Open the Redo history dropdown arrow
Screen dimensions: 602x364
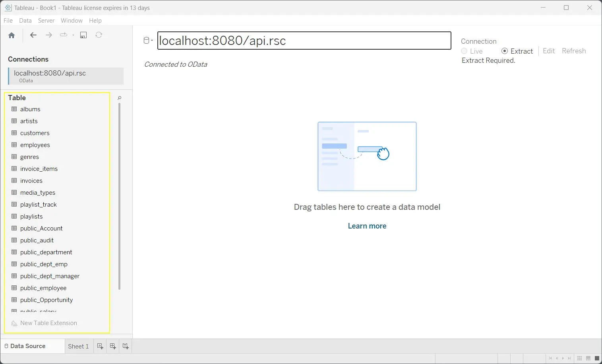pos(74,35)
